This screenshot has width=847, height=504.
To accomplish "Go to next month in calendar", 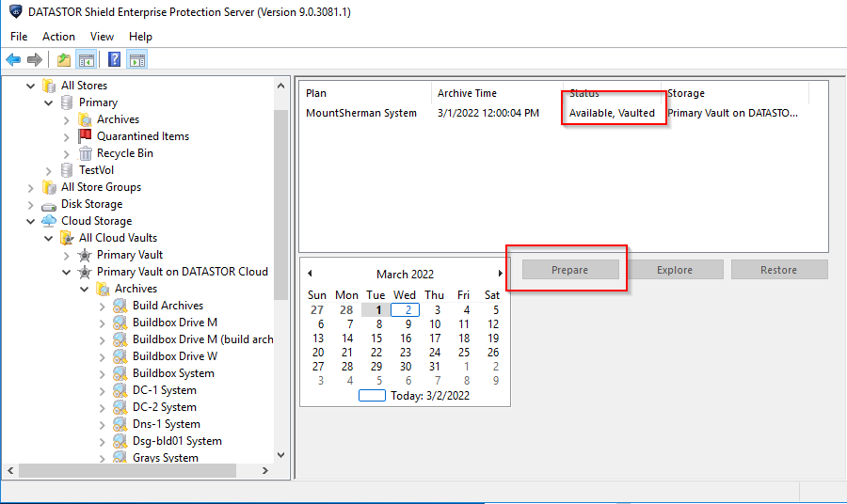I will (501, 274).
